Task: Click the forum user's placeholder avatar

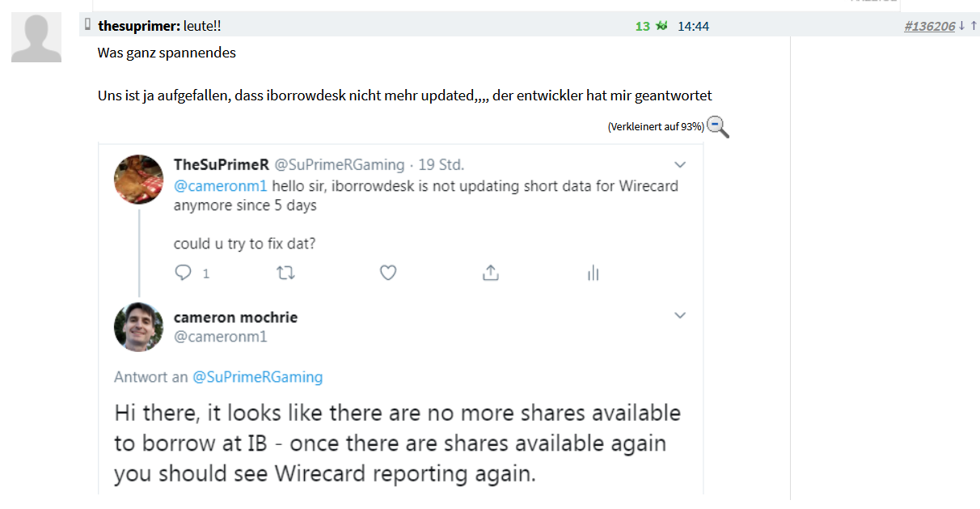Action: [x=36, y=37]
